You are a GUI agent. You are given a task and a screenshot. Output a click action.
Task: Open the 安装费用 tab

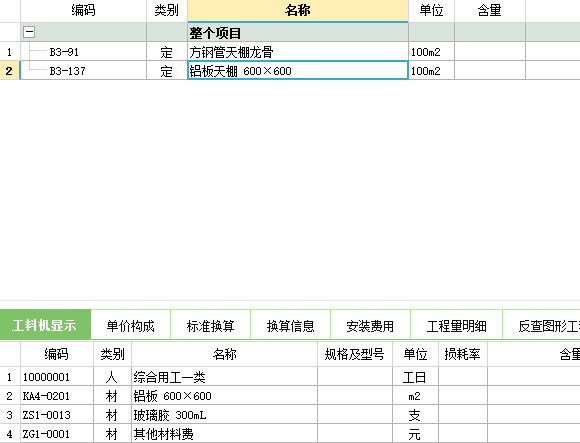(370, 325)
